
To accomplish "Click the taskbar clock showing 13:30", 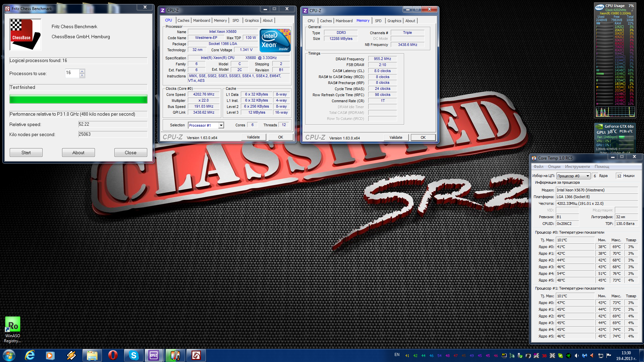I will (626, 355).
